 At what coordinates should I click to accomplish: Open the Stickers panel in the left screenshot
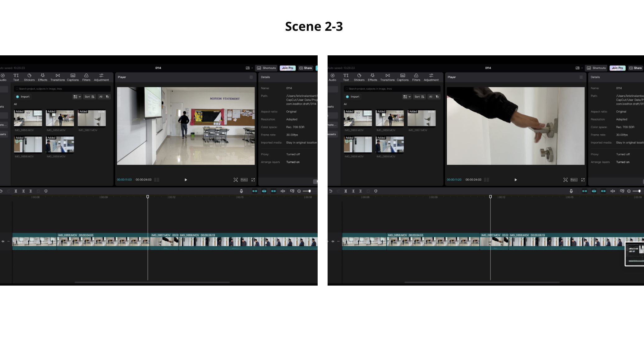(x=29, y=77)
